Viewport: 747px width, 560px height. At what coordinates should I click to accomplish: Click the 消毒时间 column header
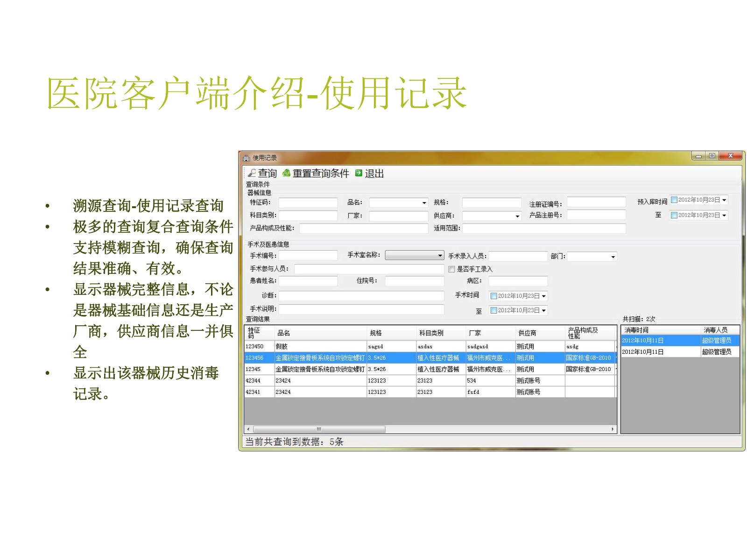click(636, 330)
